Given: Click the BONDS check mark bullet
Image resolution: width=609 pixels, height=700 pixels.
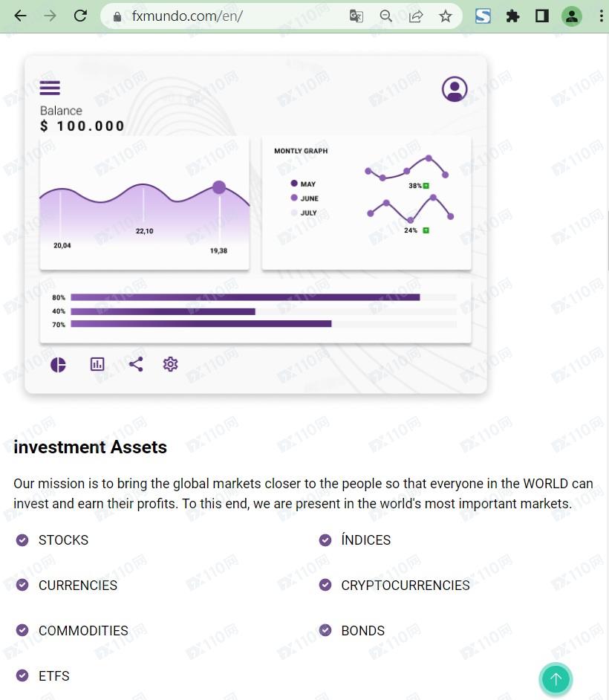Looking at the screenshot, I should point(325,630).
